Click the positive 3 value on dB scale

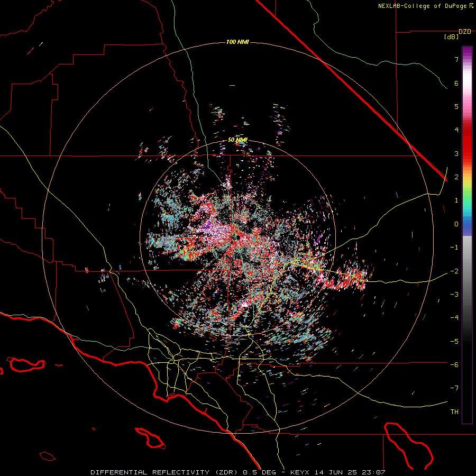pos(456,153)
